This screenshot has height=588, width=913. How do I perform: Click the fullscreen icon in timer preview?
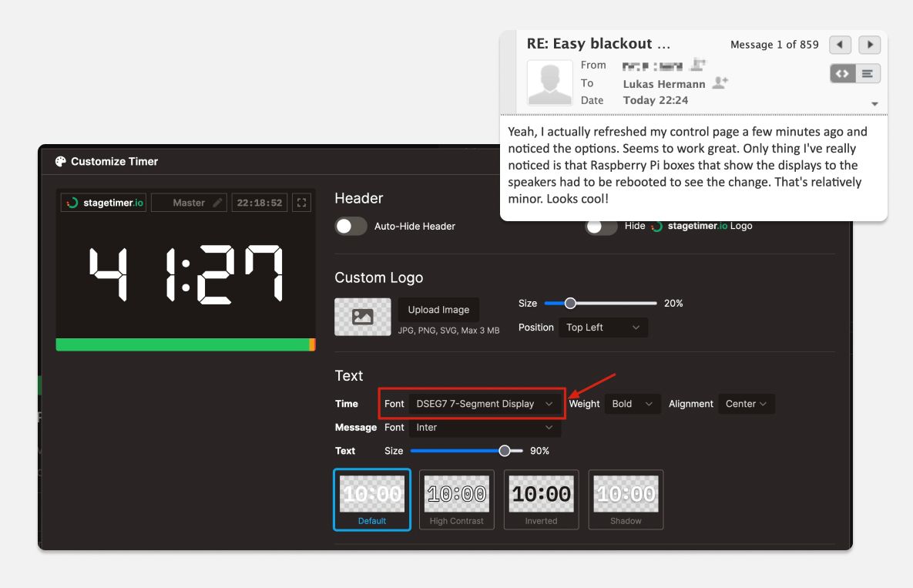301,203
